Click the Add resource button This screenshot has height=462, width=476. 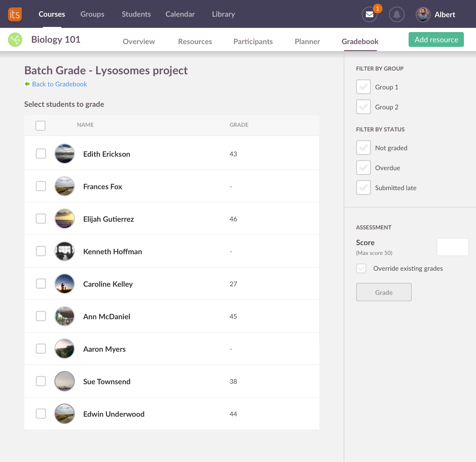(x=436, y=39)
